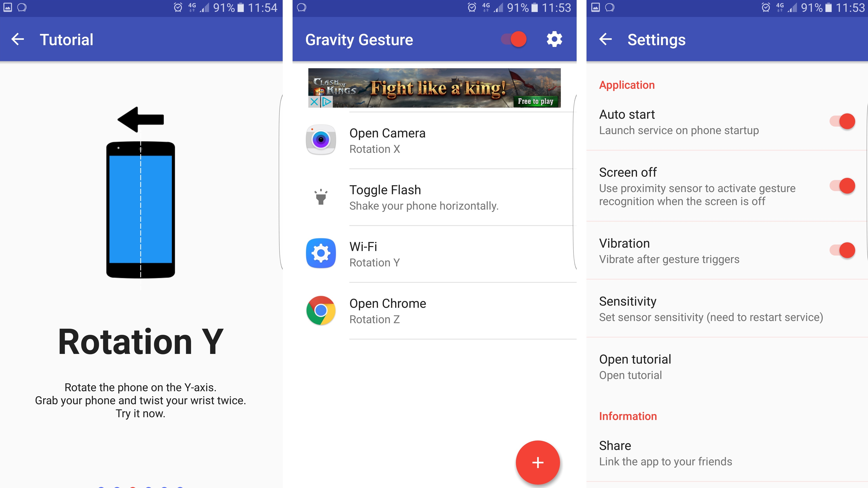Disable the Vibration gesture trigger toggle

845,250
